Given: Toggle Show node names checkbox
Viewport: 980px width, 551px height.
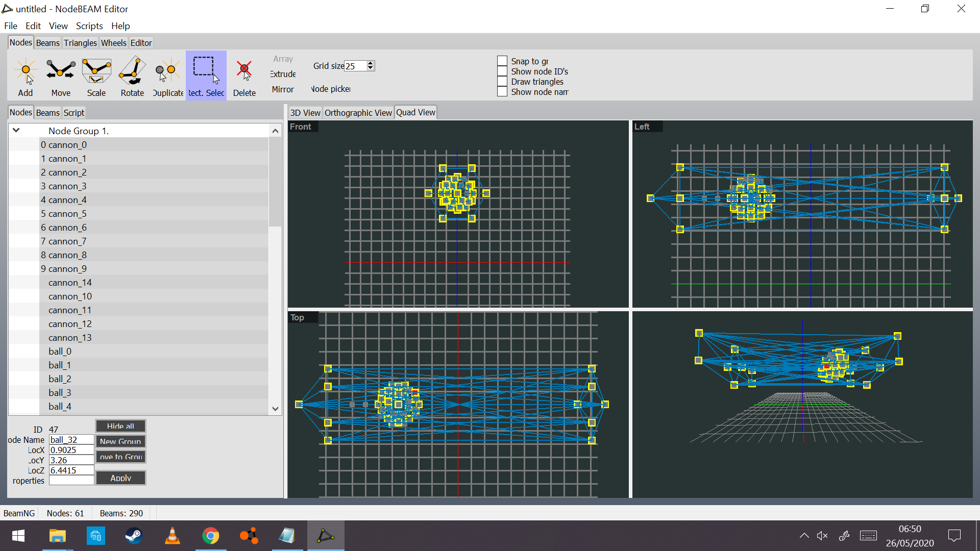Looking at the screenshot, I should [502, 92].
